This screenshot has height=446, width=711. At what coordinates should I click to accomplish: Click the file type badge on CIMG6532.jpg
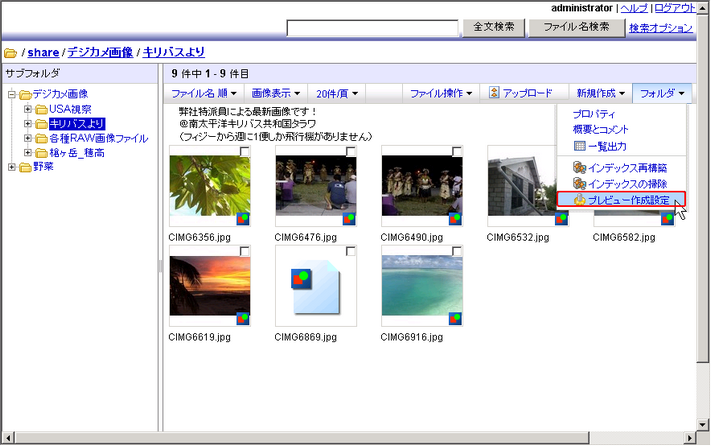coord(561,219)
